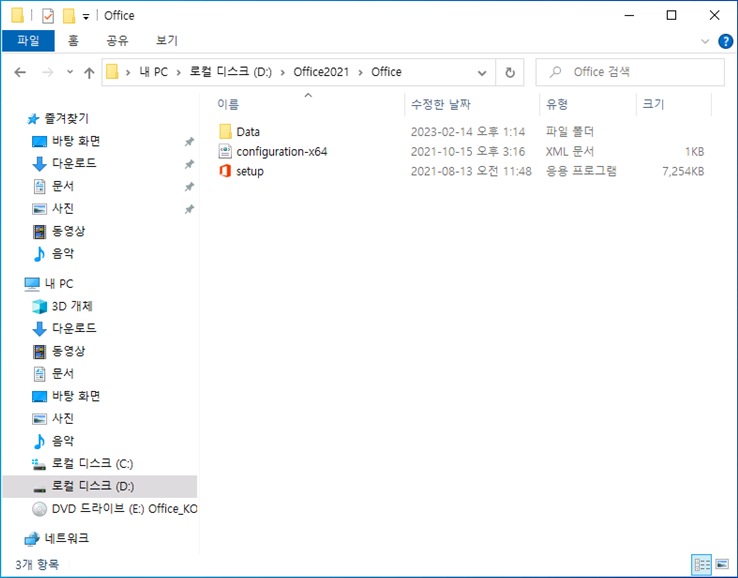Click the properties checkmark icon in title bar
The image size is (738, 578).
tap(48, 16)
